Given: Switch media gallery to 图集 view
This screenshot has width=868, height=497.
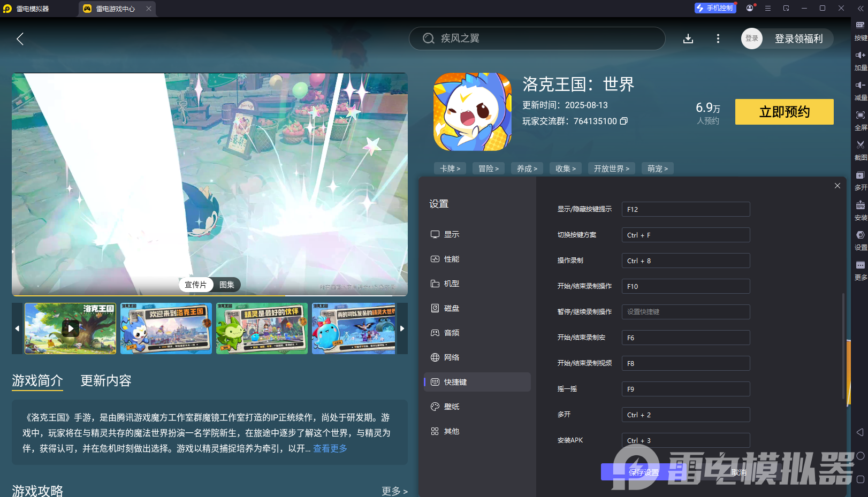Looking at the screenshot, I should (226, 285).
